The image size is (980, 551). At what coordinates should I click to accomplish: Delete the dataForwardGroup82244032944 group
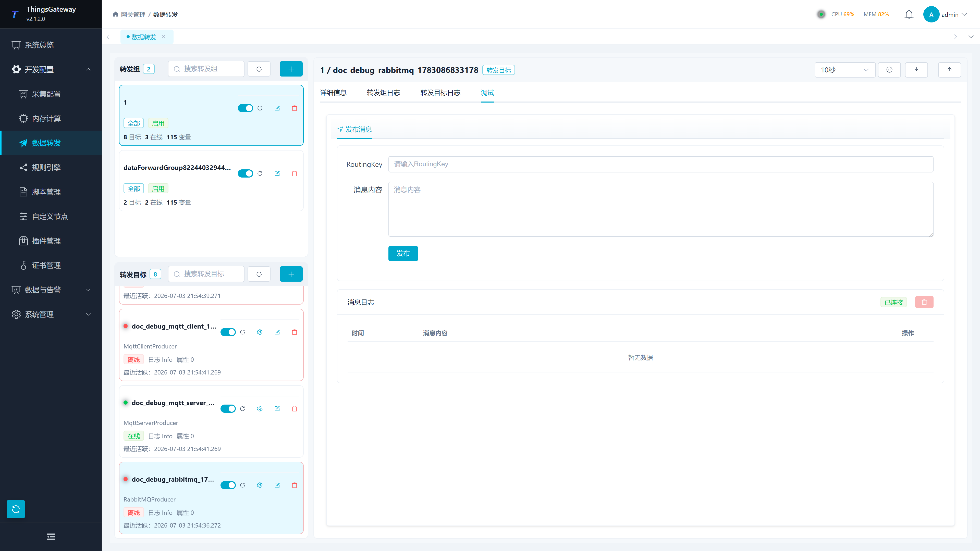point(295,173)
